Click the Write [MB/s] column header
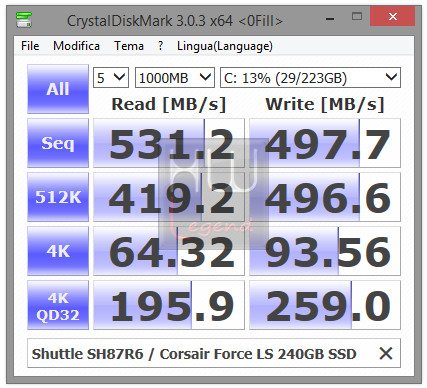Screen dimensions: 427x388 coord(325,104)
